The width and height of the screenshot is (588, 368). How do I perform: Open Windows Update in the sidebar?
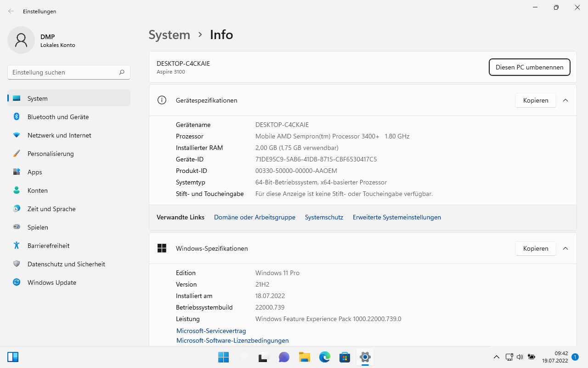point(51,282)
